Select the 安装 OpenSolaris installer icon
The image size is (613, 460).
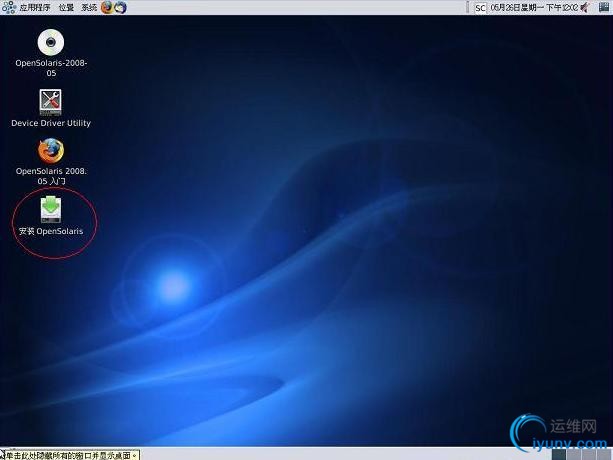click(x=51, y=209)
